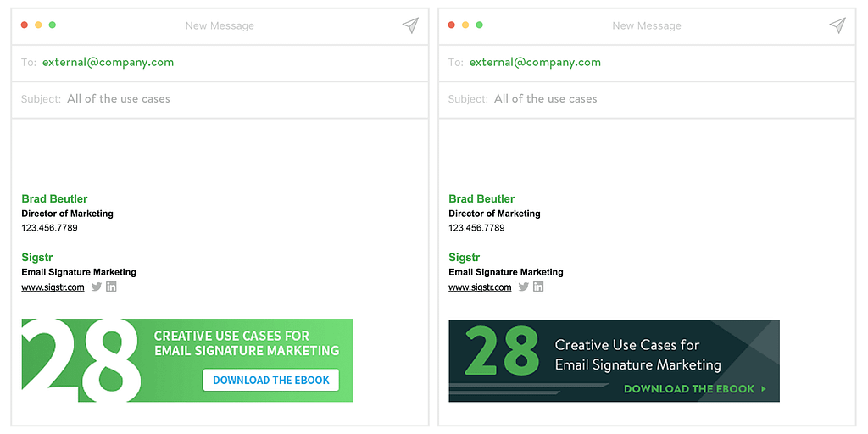The height and width of the screenshot is (434, 868).
Task: Open Twitter icon in right signature
Action: tap(524, 287)
